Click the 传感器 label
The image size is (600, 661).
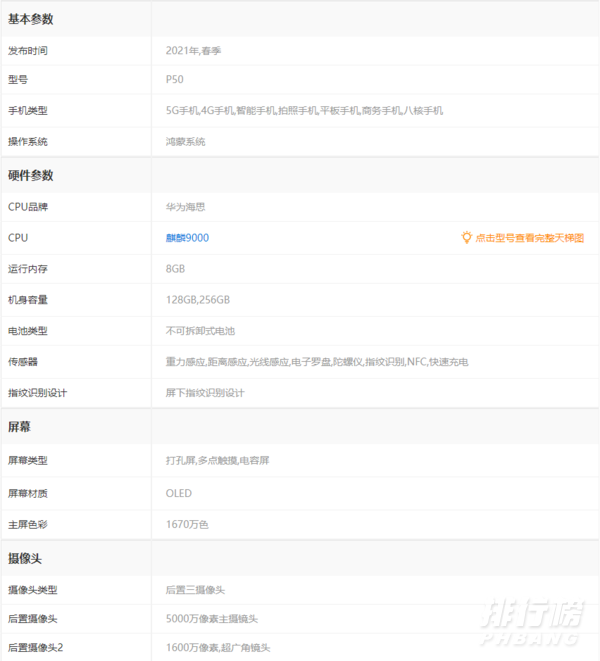click(23, 362)
